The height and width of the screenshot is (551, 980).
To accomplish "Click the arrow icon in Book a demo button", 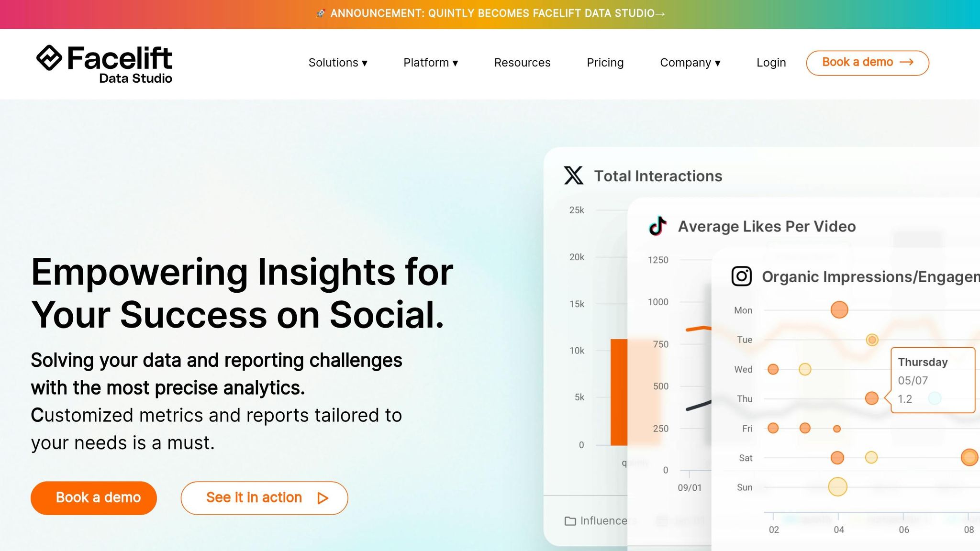I will click(x=907, y=62).
